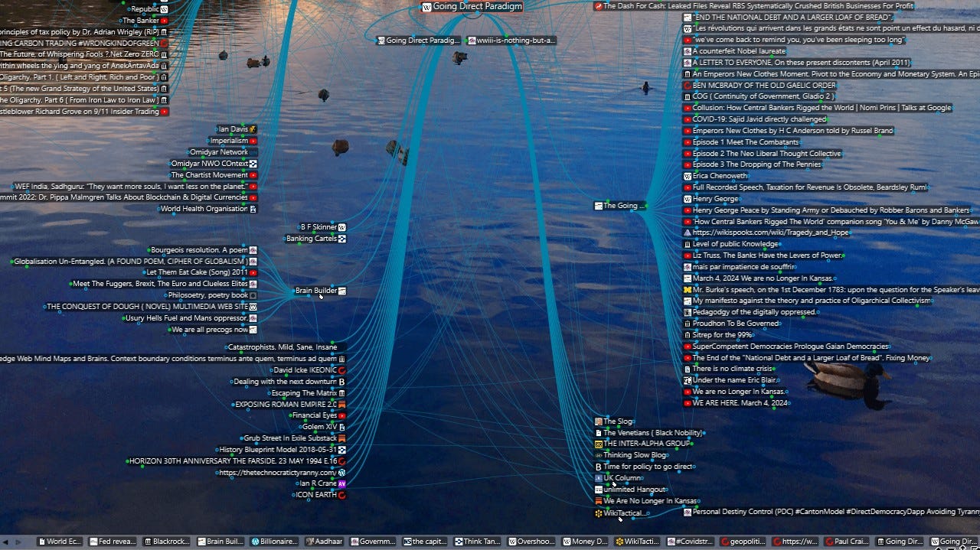
Task: Click the YouTube icon next to Imperialism
Action: pyautogui.click(x=253, y=141)
